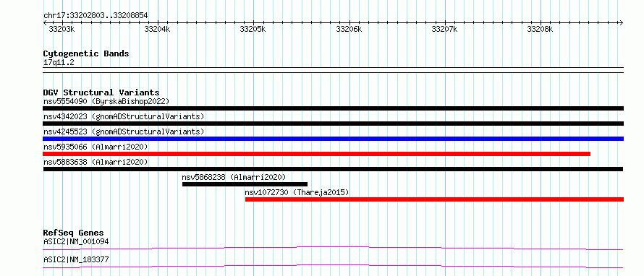
Task: Open the nsv5935066 (Almarri2020) label
Action: (x=96, y=147)
